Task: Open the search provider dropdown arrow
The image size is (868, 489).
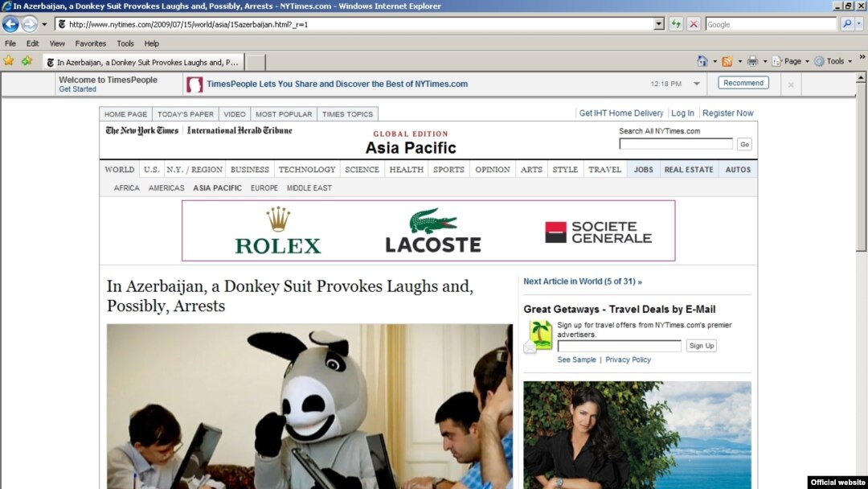Action: [858, 24]
